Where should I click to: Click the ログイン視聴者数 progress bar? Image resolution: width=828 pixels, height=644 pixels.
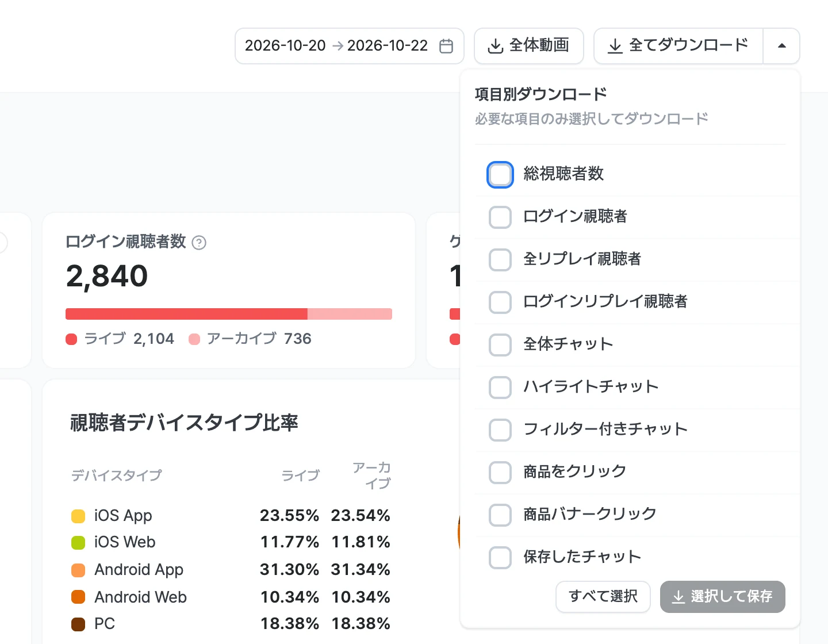coord(229,314)
